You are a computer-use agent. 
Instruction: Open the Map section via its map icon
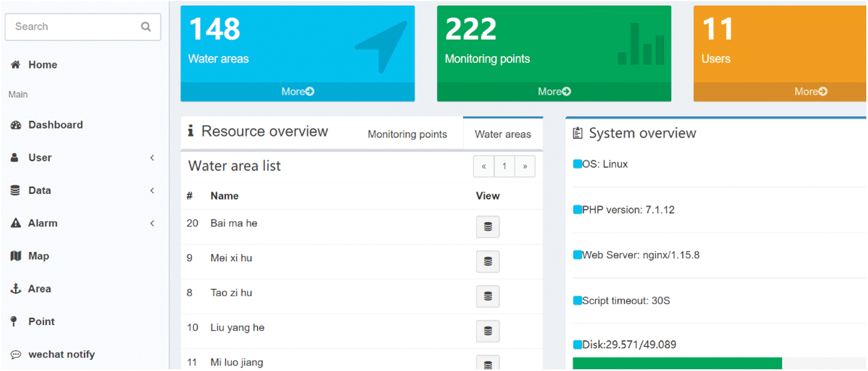point(16,255)
